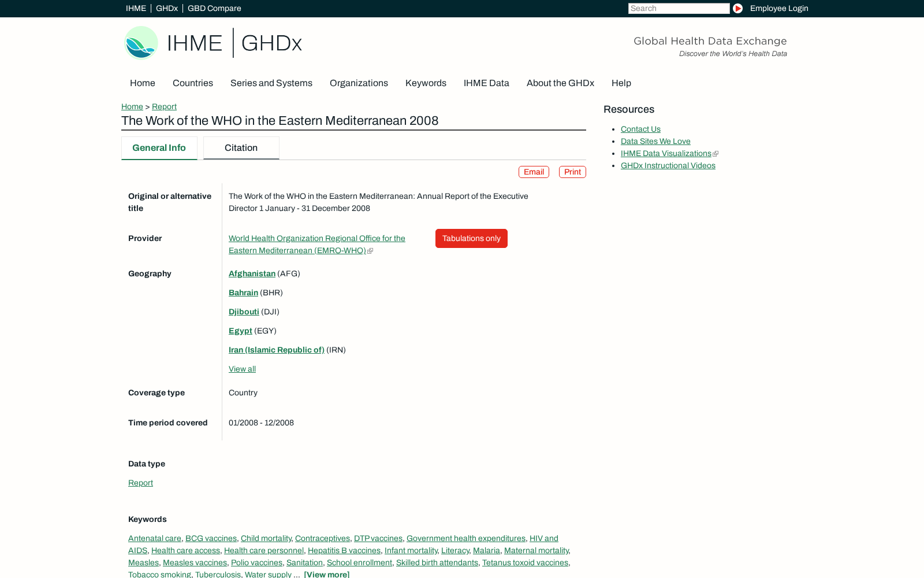This screenshot has height=578, width=924.
Task: Open Malaria keyword link
Action: click(x=486, y=550)
